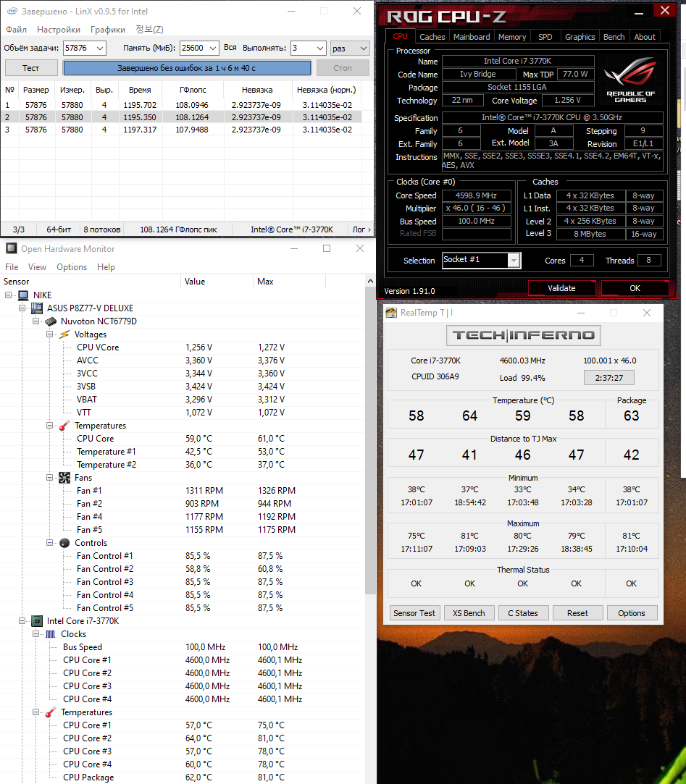Switch to the Memory tab in CPU-Z
Image resolution: width=686 pixels, height=784 pixels.
pos(512,37)
